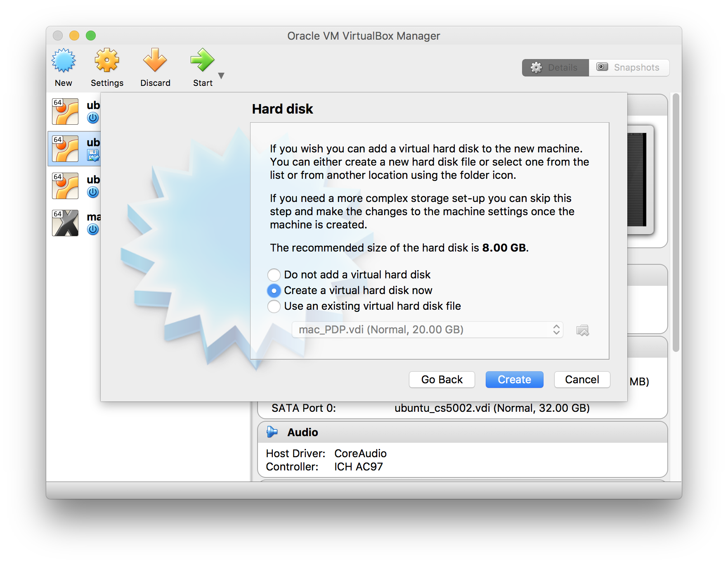Image resolution: width=728 pixels, height=565 pixels.
Task: Click the details pane vertical scrollbar
Action: (676, 223)
